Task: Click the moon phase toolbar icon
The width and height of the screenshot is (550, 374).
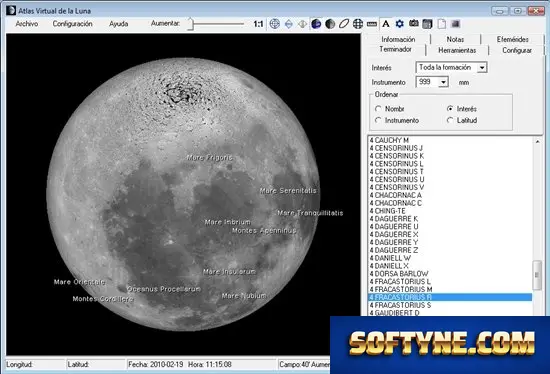Action: pyautogui.click(x=330, y=24)
